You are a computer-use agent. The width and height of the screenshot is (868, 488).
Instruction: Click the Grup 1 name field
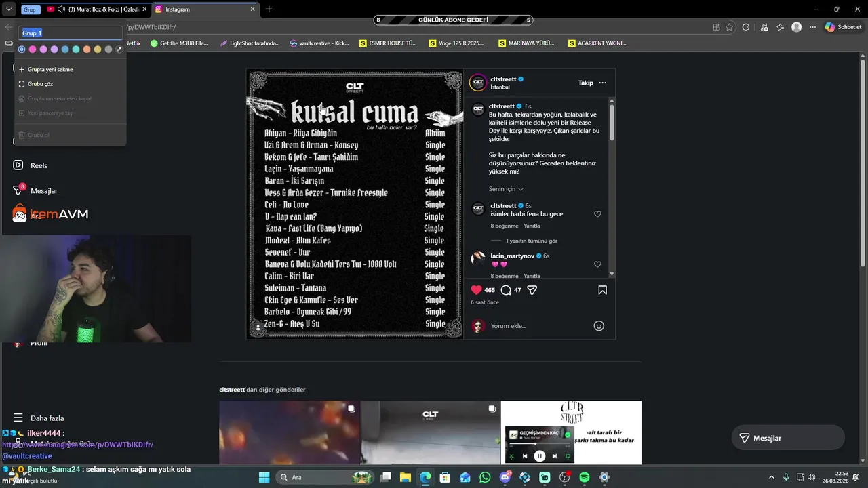click(71, 33)
